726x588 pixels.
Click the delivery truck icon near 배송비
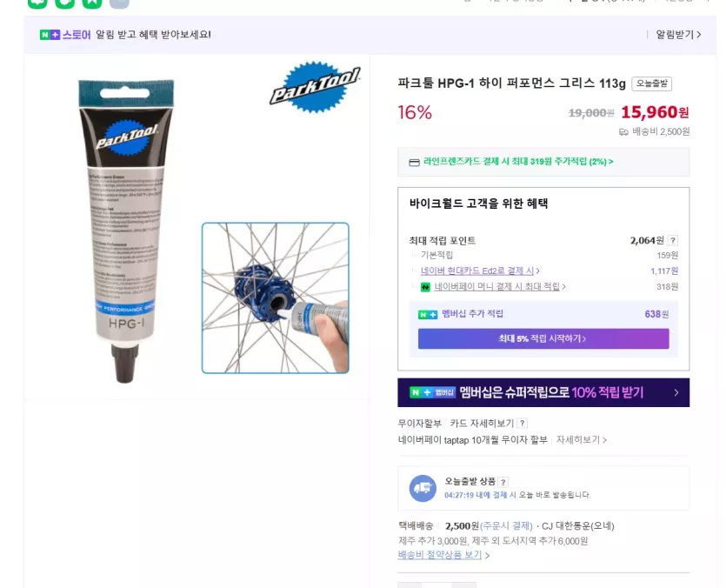[x=623, y=132]
